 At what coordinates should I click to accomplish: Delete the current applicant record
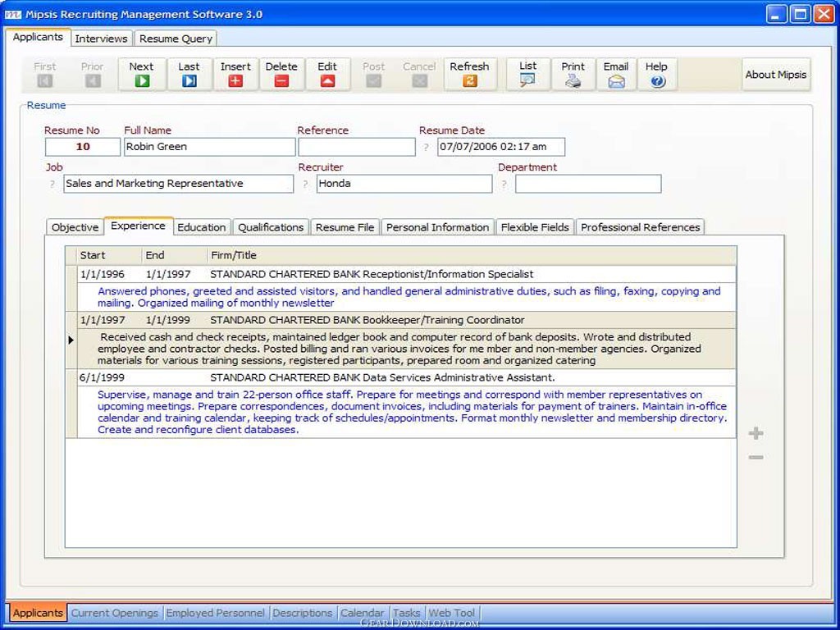click(281, 74)
